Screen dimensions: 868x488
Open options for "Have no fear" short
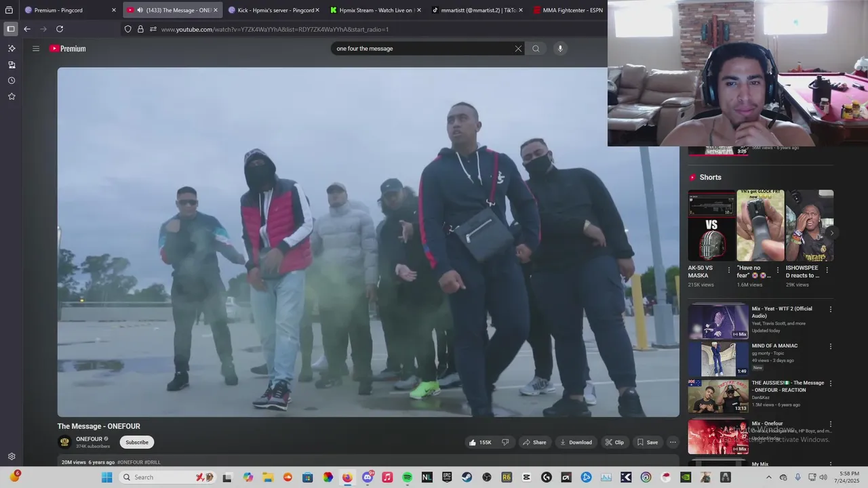(x=778, y=270)
